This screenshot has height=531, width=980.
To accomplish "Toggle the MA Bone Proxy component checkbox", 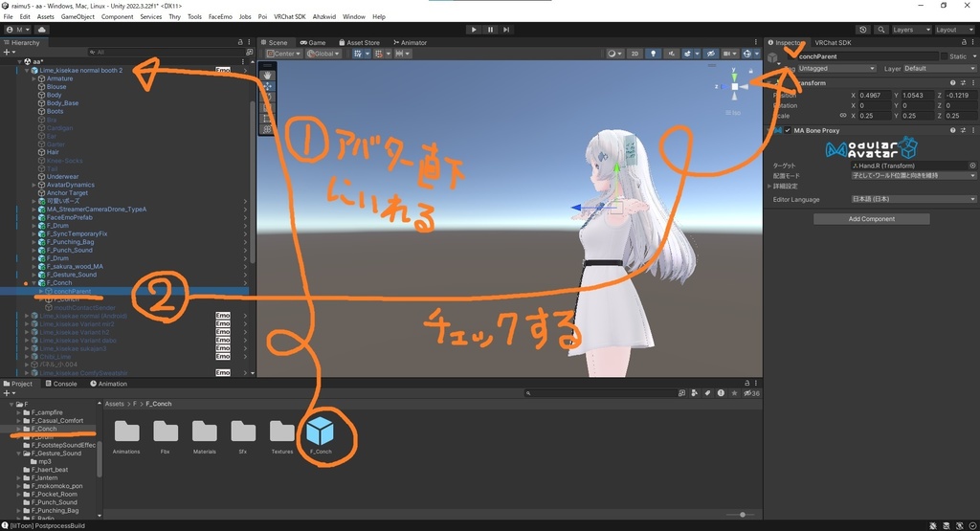I will (x=788, y=130).
